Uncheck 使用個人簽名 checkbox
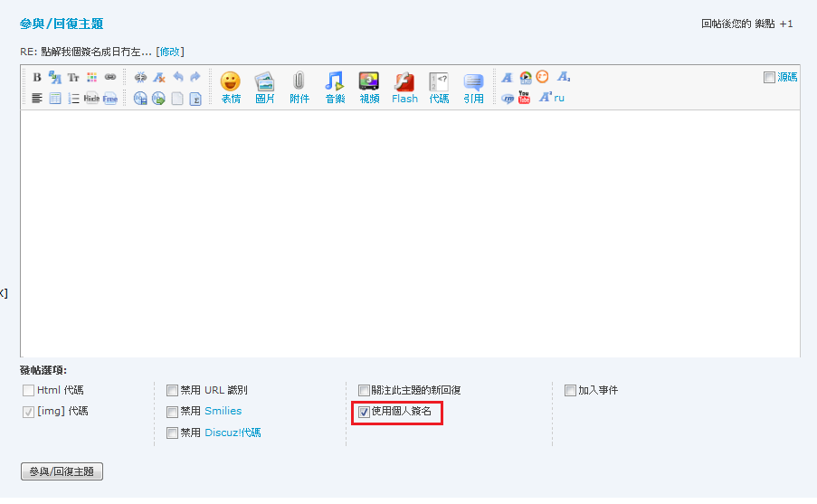Screen dimensions: 817x504 point(364,412)
